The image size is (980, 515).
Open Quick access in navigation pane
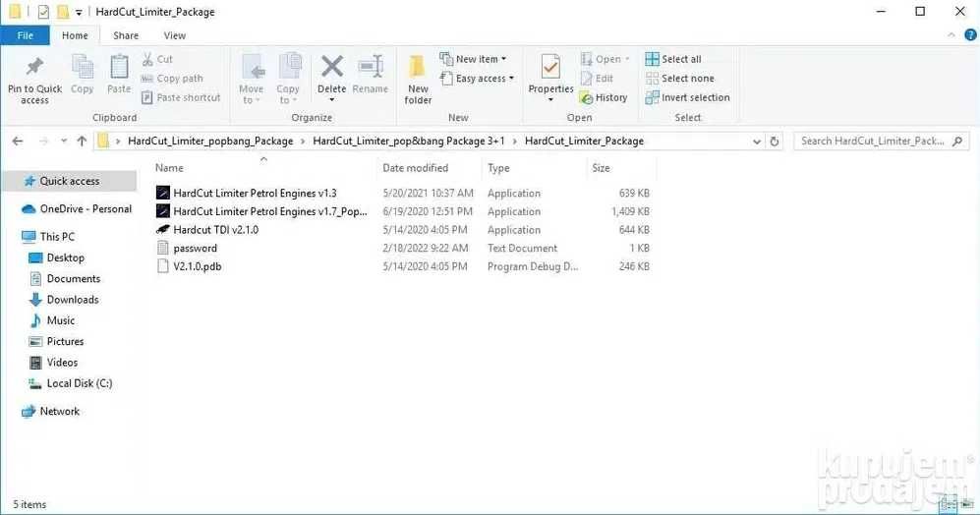(69, 181)
